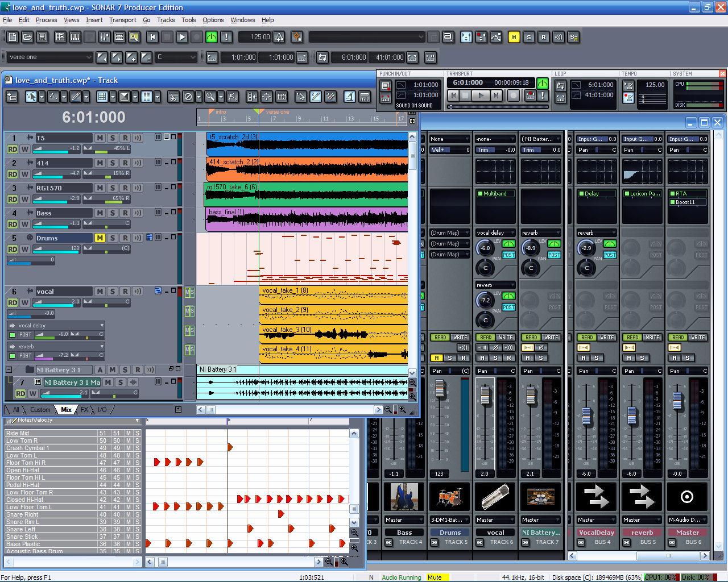Screen dimensions: 728x582
Task: Select the Scissors split tool in Track view
Action: pyautogui.click(x=173, y=97)
